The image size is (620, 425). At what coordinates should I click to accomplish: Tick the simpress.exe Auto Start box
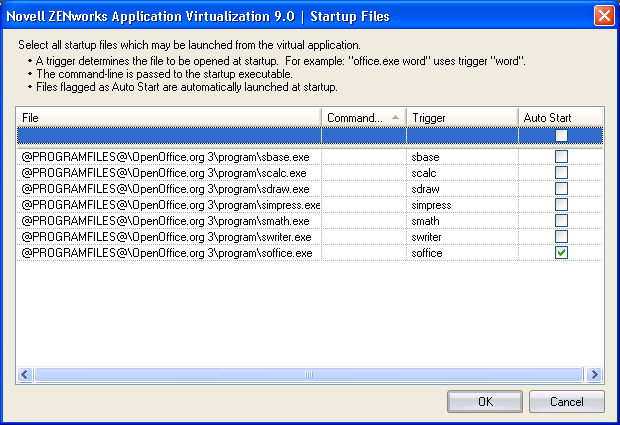tap(561, 205)
